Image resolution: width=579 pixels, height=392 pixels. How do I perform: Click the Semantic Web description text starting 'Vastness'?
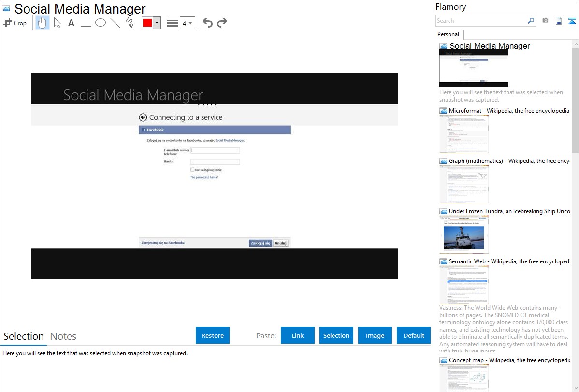[504, 329]
